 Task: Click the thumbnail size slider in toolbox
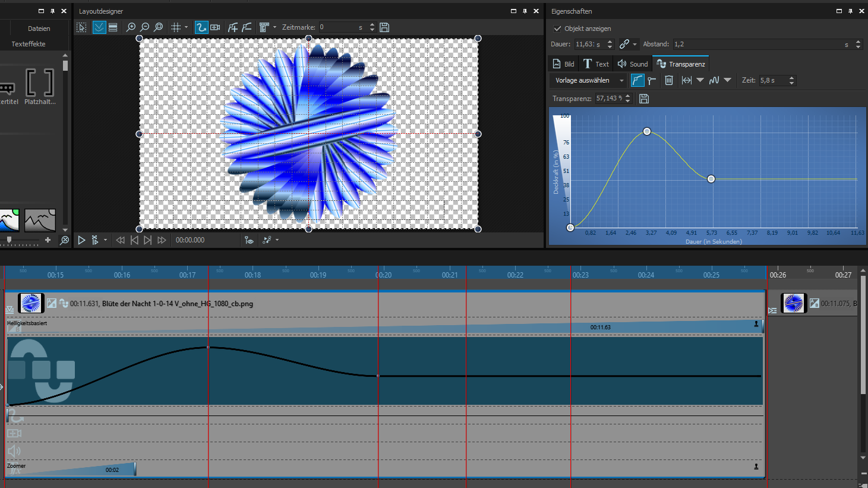pyautogui.click(x=9, y=240)
